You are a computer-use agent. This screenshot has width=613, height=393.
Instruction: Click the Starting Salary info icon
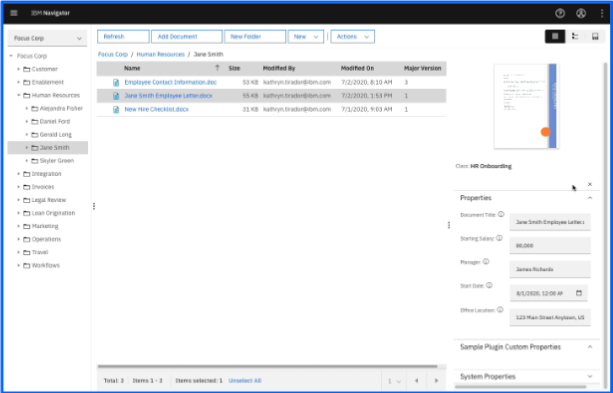[499, 238]
